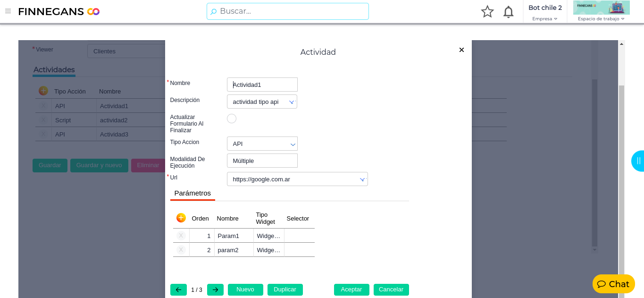Screen dimensions: 644x298
Task: Open the notifications bell
Action: coord(508,12)
